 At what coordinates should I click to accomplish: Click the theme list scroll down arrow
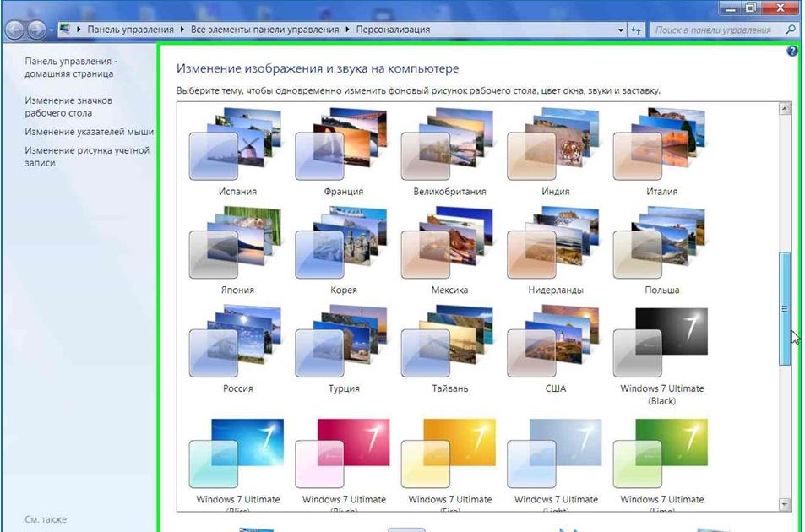click(x=785, y=504)
